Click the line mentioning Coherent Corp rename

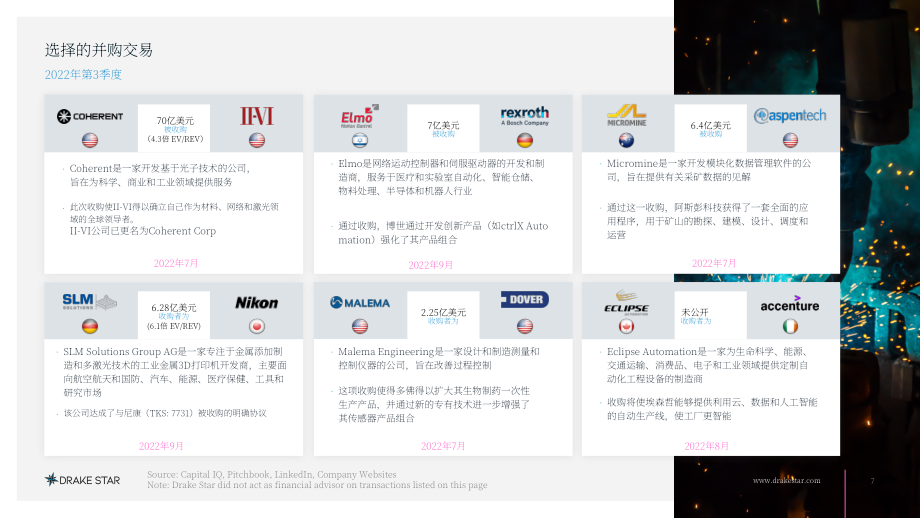tap(143, 231)
